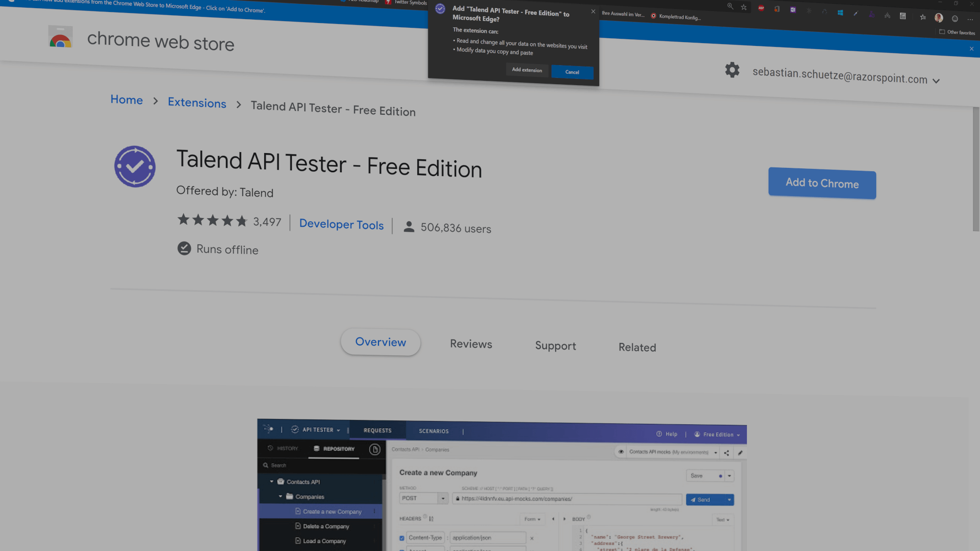Click the purple flask extension icon

click(x=871, y=15)
